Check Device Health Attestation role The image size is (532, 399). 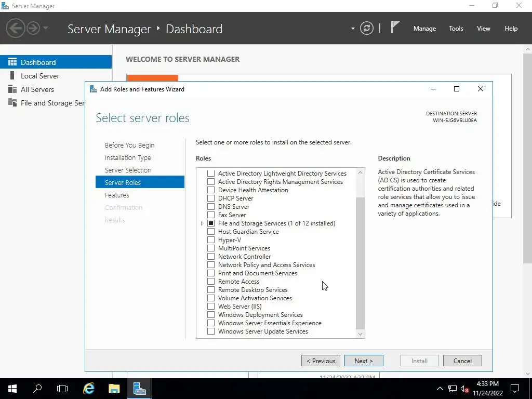(x=211, y=190)
